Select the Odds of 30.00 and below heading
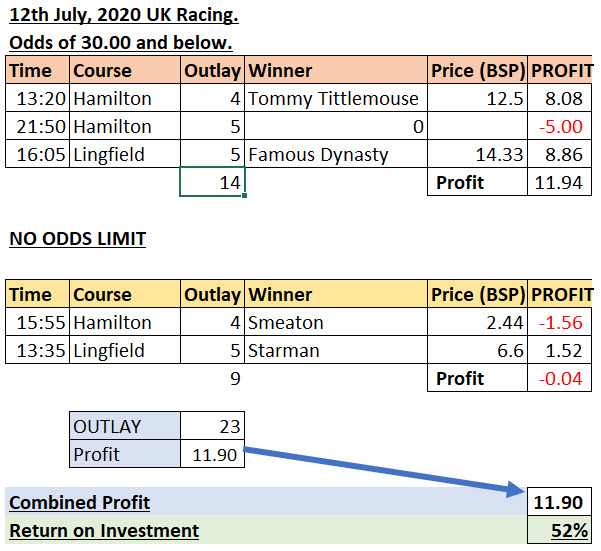The height and width of the screenshot is (551, 601). pos(120,44)
